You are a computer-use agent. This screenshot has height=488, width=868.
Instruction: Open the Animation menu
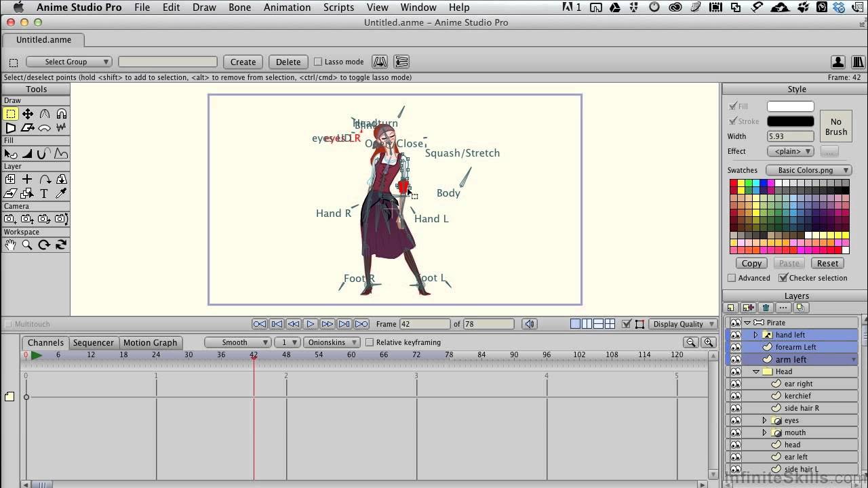[287, 7]
